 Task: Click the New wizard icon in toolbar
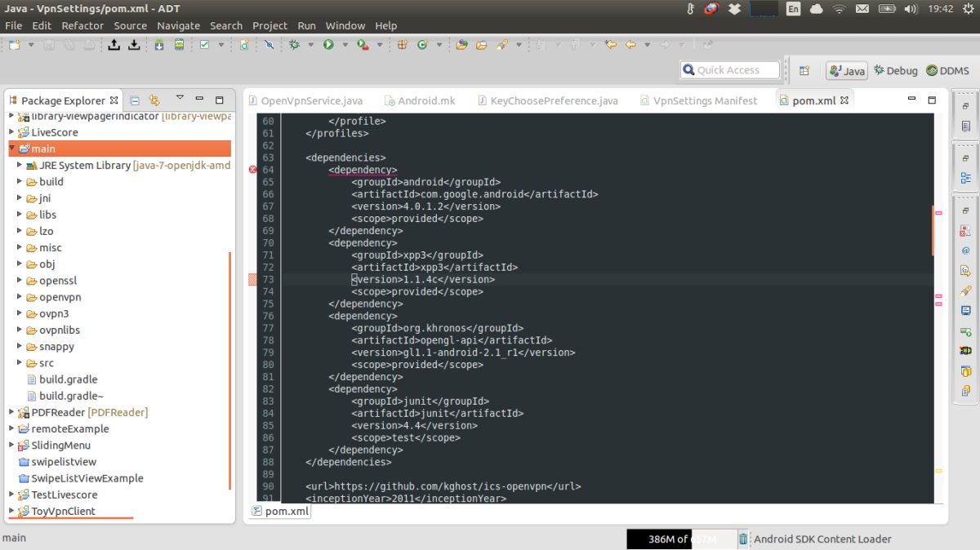point(15,45)
